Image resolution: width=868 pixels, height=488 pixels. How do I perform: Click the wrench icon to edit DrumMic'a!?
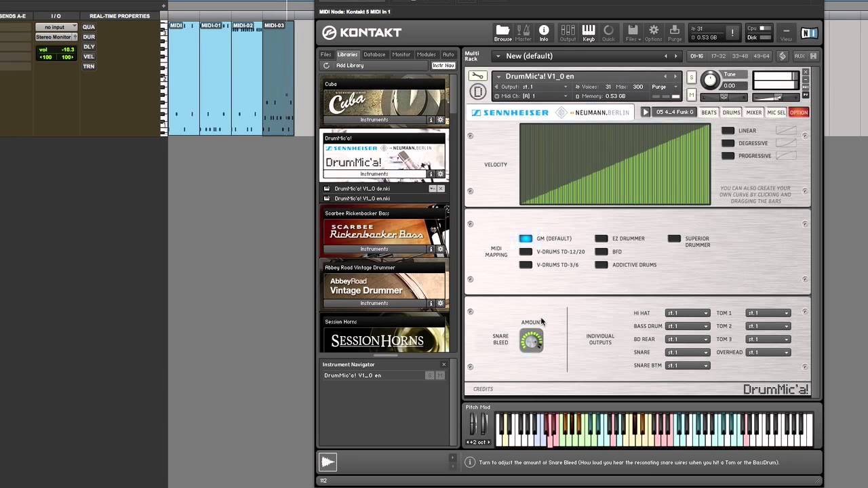pyautogui.click(x=477, y=76)
